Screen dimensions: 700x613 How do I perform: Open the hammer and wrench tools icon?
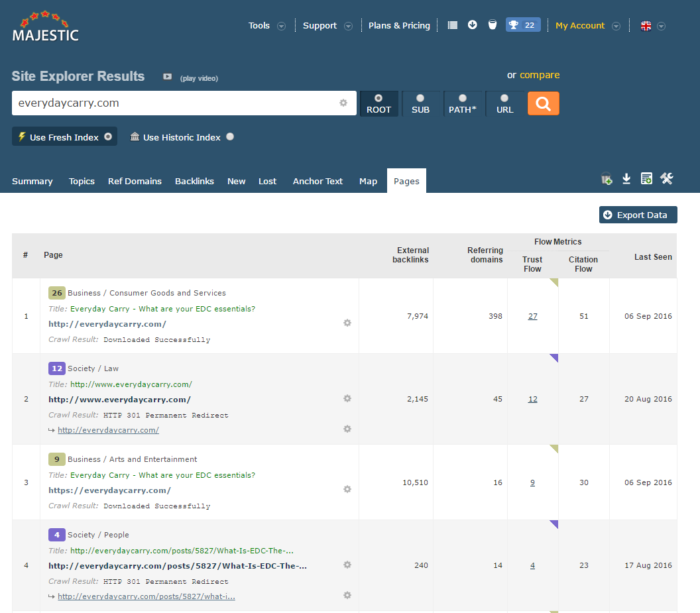[x=667, y=178]
